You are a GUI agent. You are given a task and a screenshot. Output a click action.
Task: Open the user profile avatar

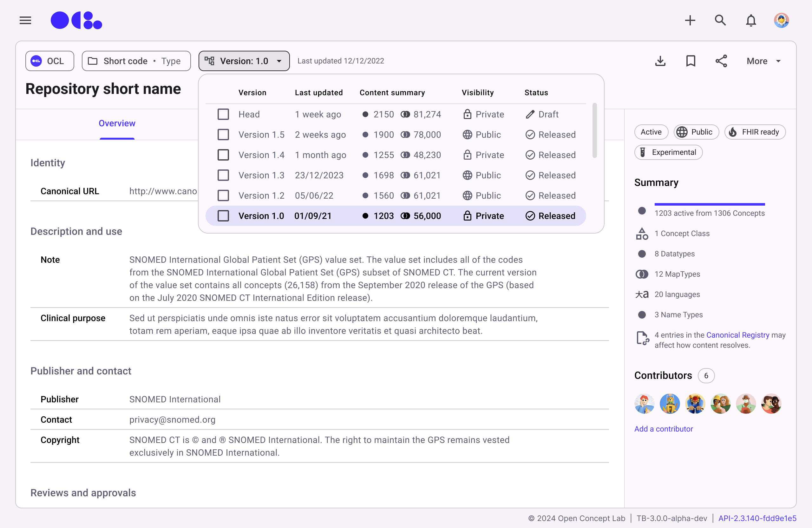point(781,21)
